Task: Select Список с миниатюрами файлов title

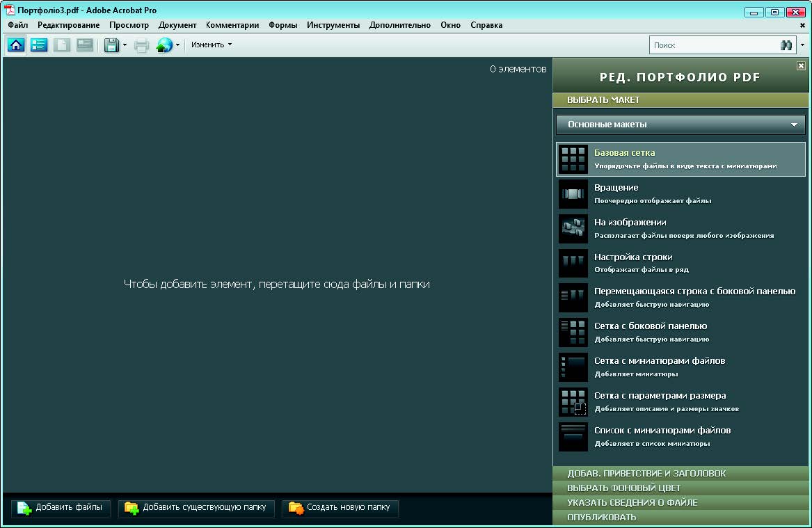Action: 662,430
